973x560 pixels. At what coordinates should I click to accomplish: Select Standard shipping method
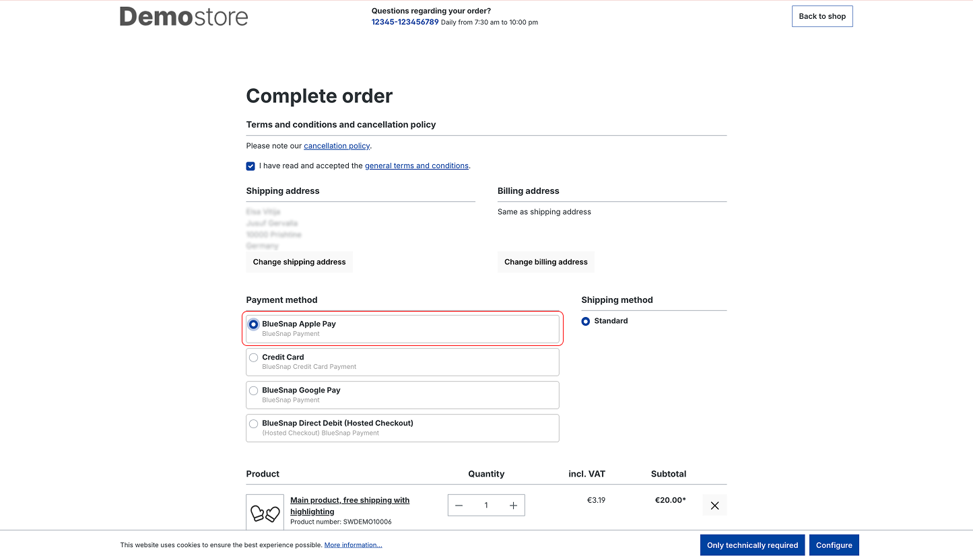point(586,322)
